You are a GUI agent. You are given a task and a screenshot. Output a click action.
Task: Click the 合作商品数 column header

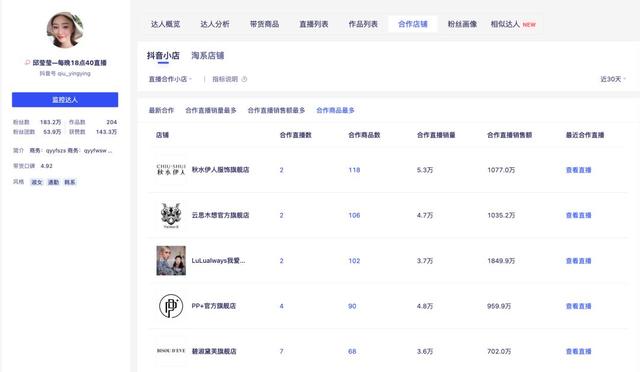click(364, 135)
